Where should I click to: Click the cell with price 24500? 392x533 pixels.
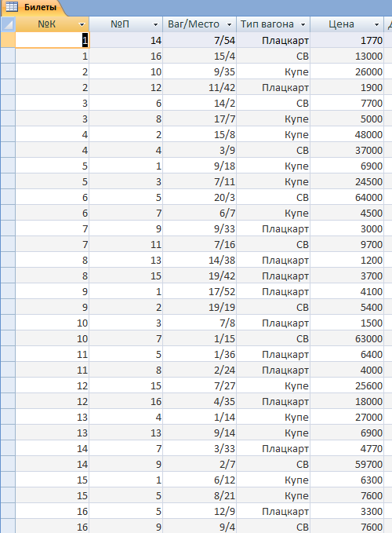pos(347,181)
